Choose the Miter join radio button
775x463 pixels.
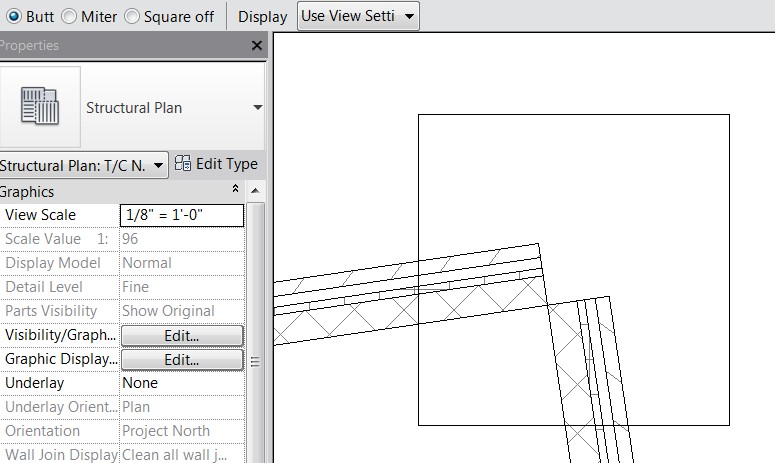pyautogui.click(x=69, y=16)
